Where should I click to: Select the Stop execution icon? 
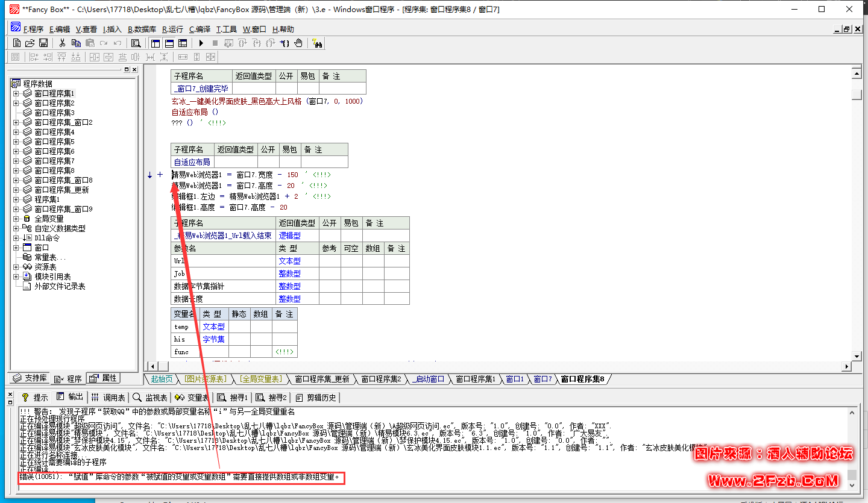pos(215,43)
